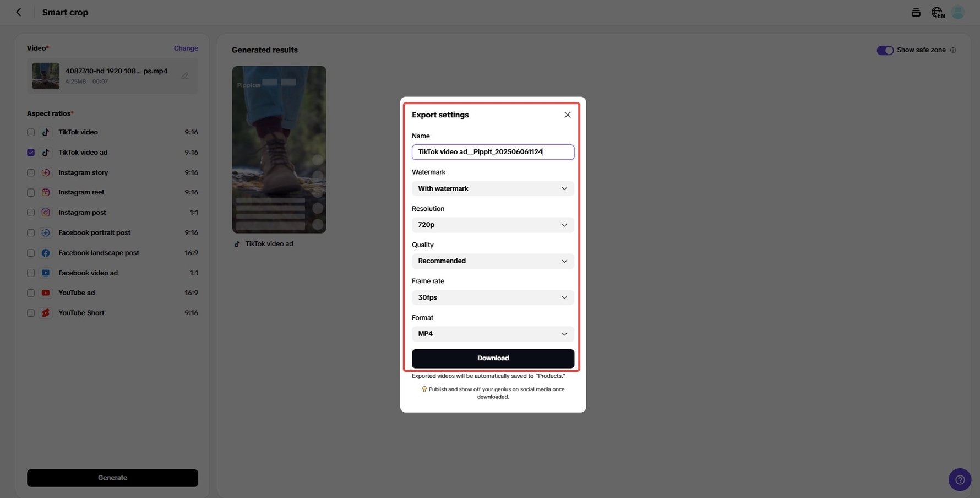
Task: Open the Resolution dropdown showing 720p
Action: (493, 225)
